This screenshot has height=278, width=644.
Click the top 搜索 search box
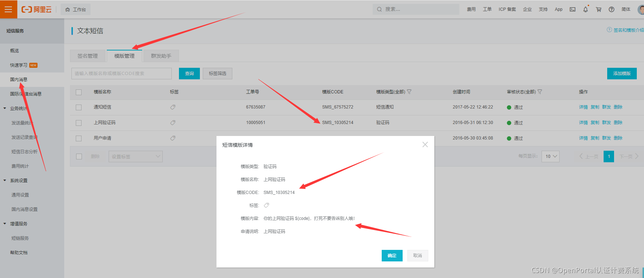(x=416, y=9)
